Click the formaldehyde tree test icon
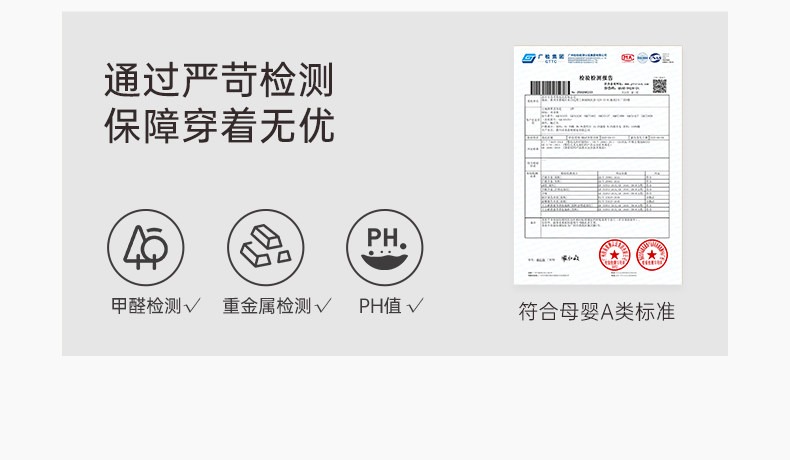The height and width of the screenshot is (460, 790). click(146, 247)
